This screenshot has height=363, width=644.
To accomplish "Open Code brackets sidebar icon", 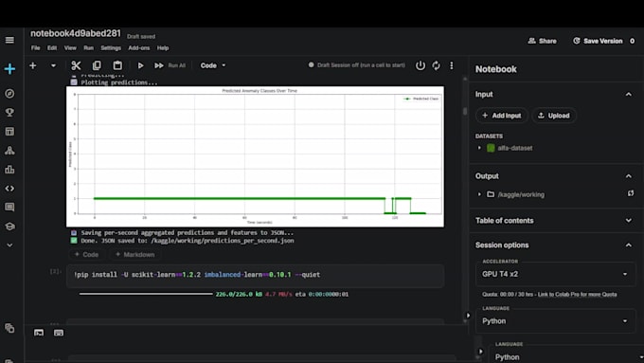I will pyautogui.click(x=9, y=189).
